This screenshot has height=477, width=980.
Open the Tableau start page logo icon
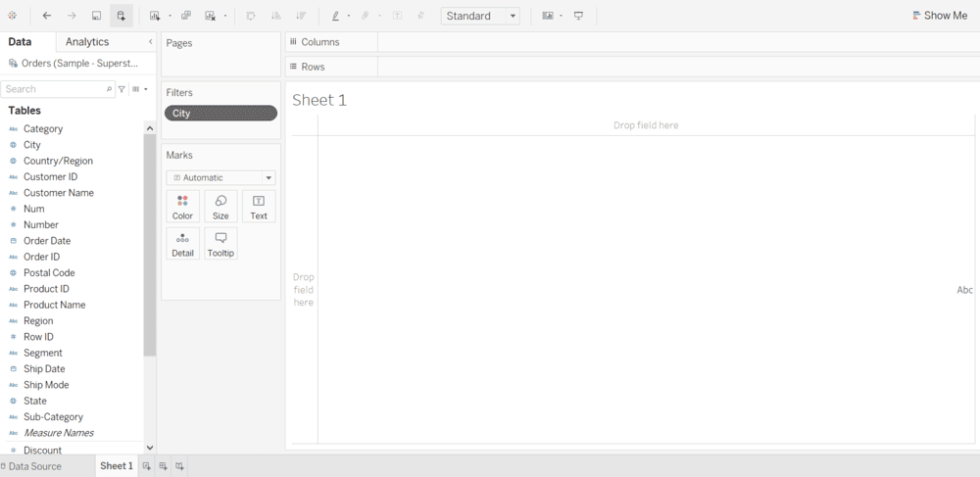click(x=12, y=16)
